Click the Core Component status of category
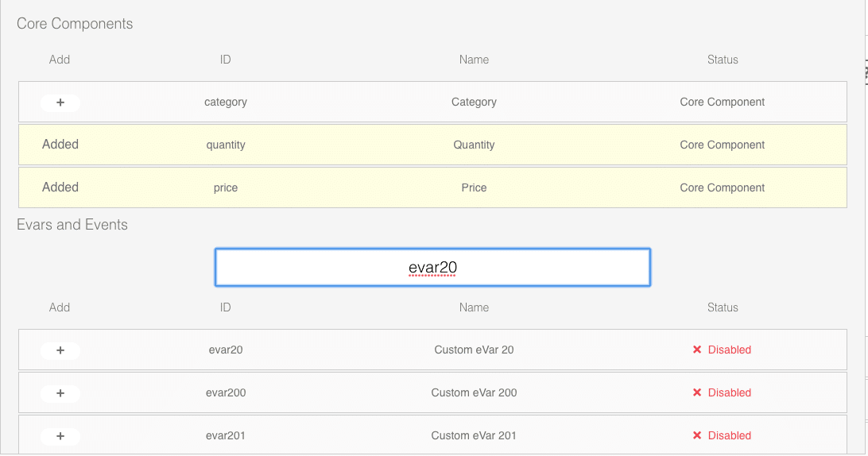Image resolution: width=868 pixels, height=456 pixels. (x=723, y=102)
